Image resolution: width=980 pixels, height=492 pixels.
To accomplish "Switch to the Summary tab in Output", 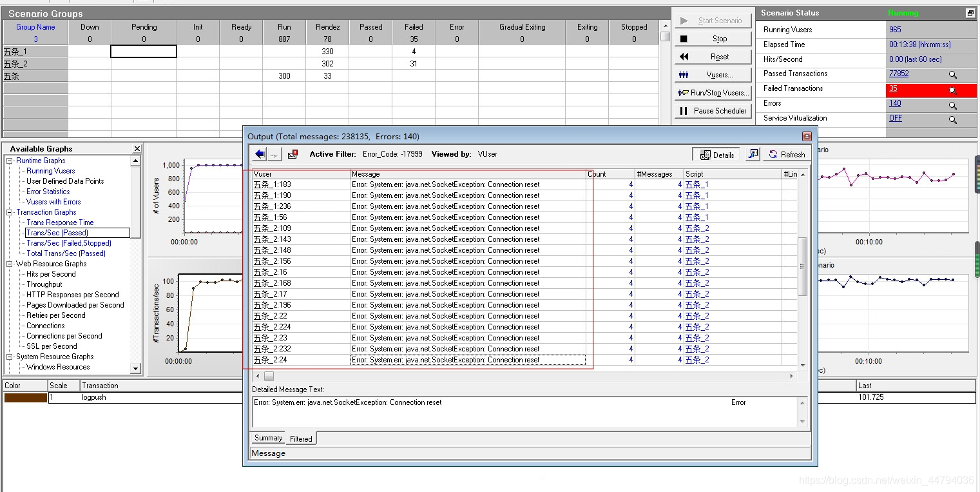I will [268, 438].
